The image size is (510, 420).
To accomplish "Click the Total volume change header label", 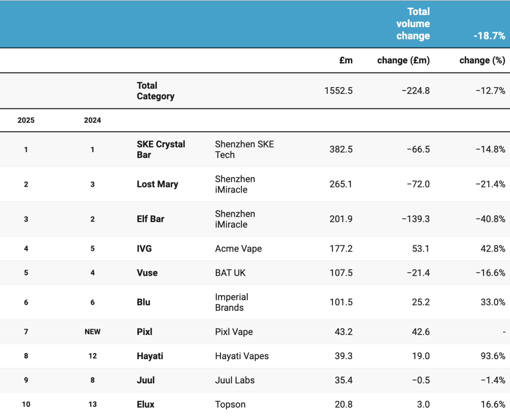I will tap(413, 24).
